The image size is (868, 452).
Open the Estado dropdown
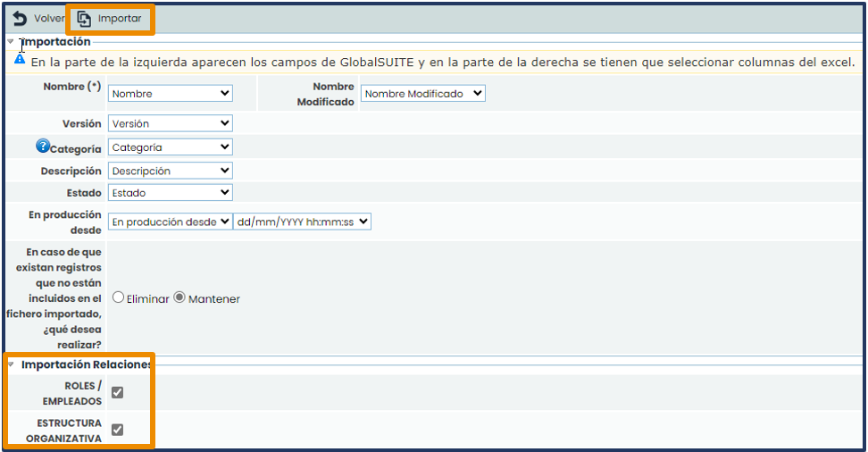170,192
